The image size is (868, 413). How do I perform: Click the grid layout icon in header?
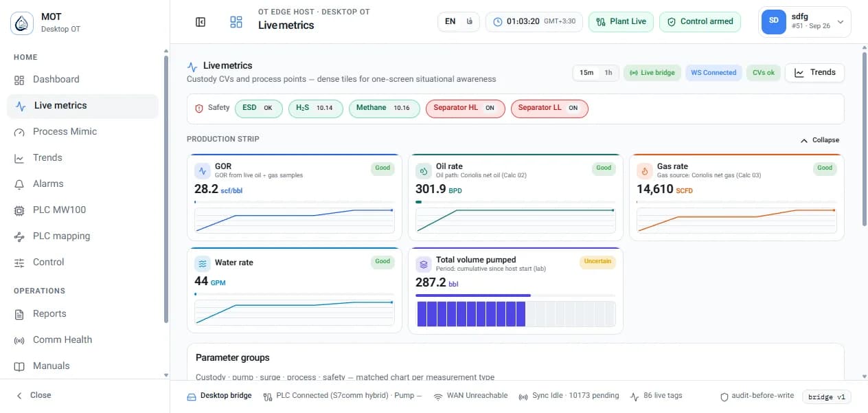click(x=236, y=22)
